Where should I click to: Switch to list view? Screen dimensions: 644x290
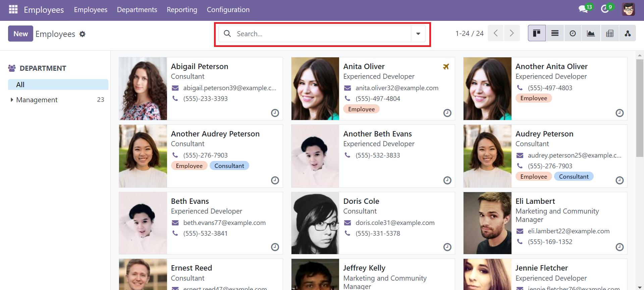coord(555,33)
